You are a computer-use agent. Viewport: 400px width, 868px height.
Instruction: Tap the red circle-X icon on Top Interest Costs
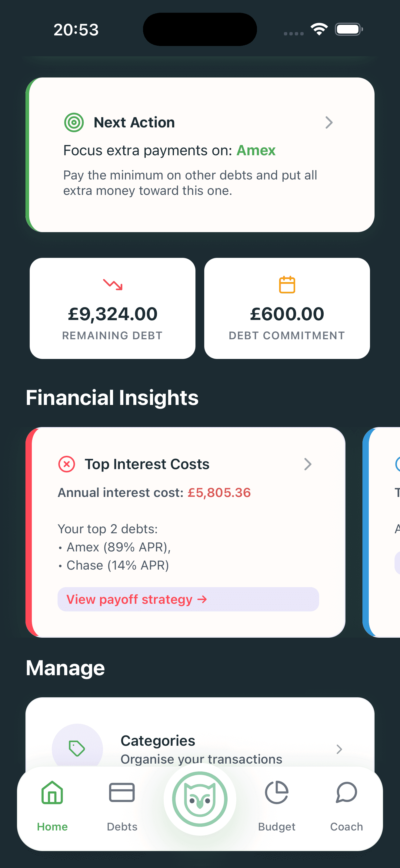(x=67, y=464)
